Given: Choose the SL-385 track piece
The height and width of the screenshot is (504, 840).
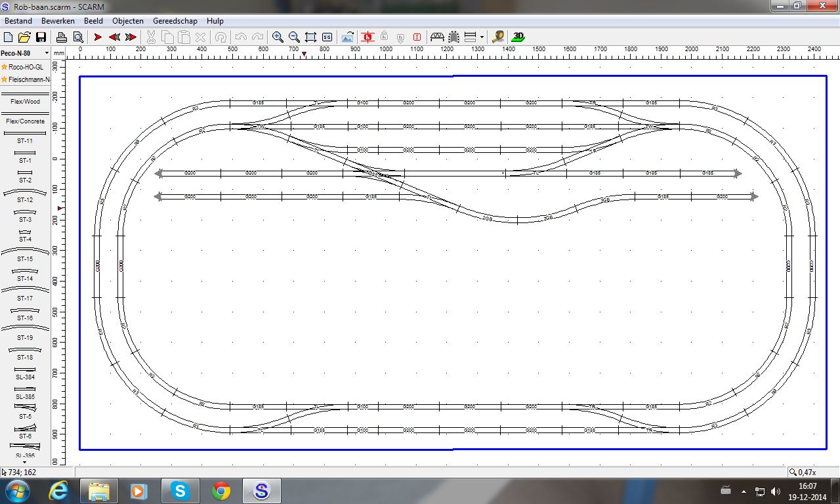Looking at the screenshot, I should point(25,393).
